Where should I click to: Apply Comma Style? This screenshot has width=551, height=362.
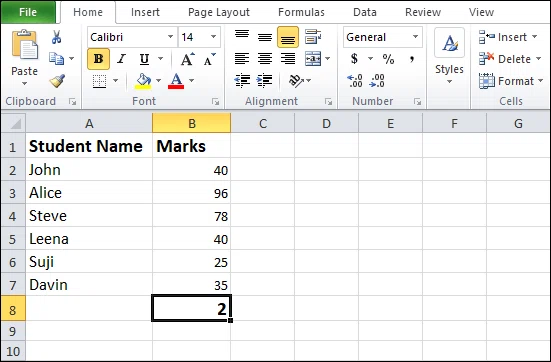412,59
